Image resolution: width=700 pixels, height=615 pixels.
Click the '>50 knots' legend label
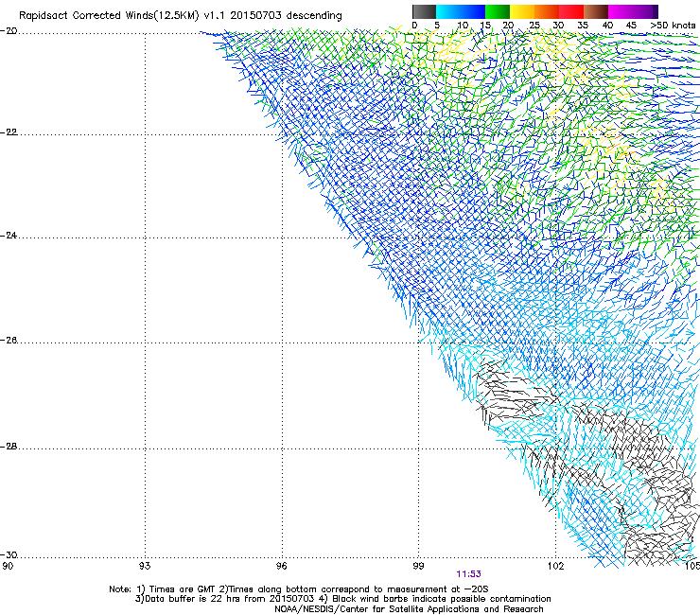[673, 26]
